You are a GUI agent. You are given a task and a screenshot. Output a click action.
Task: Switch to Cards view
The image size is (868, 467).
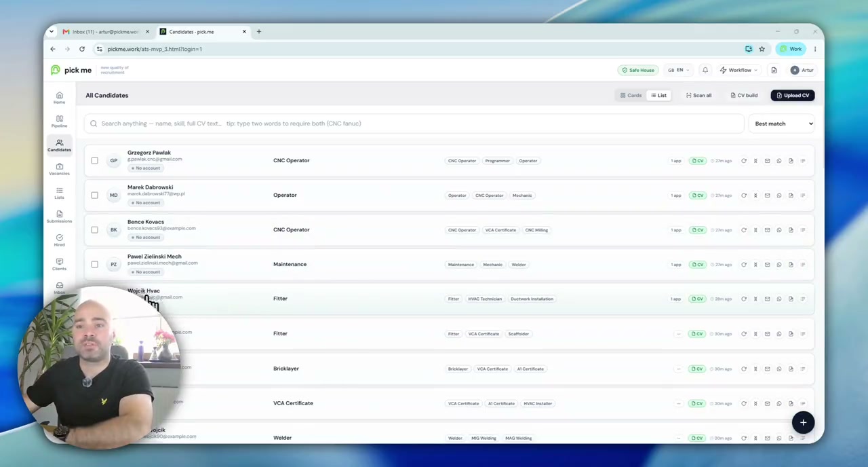[631, 96]
